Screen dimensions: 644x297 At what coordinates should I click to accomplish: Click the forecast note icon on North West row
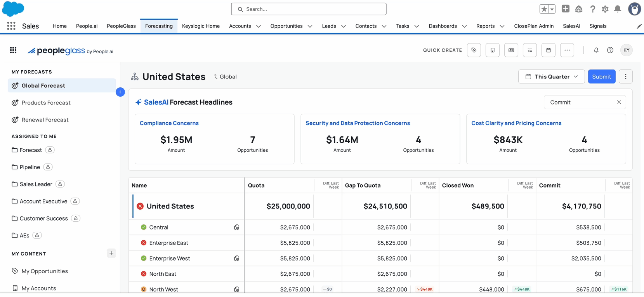236,289
